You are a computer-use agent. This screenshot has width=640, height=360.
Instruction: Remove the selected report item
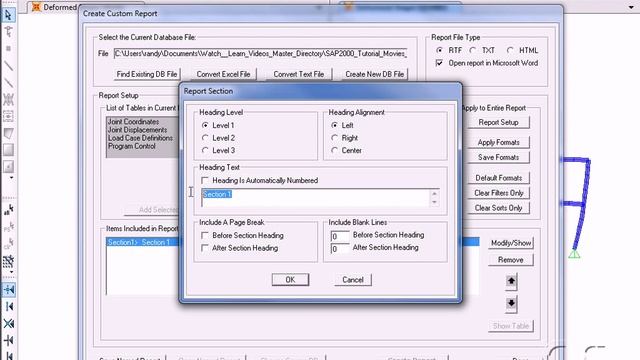pos(511,260)
